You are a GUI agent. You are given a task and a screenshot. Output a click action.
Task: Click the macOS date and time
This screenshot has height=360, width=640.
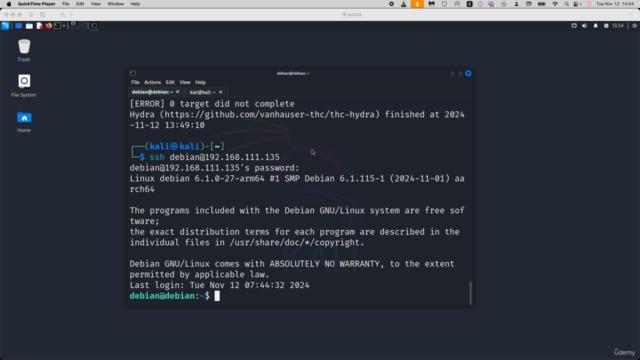615,4
